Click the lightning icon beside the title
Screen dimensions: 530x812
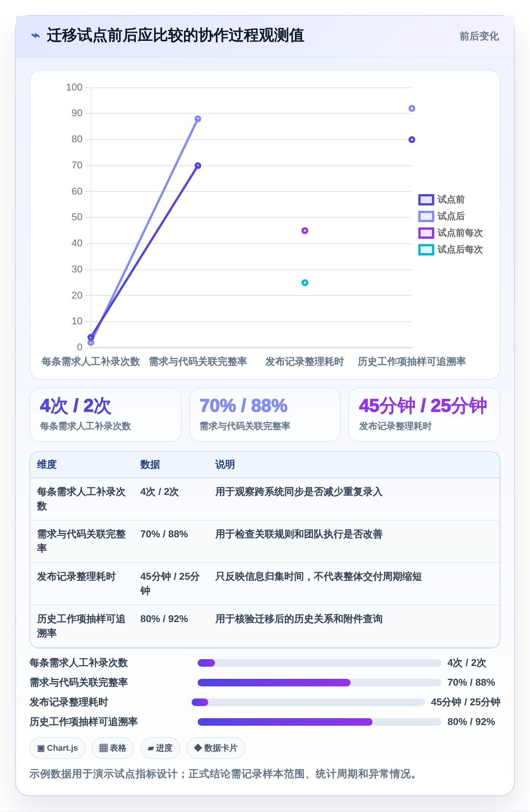tap(35, 36)
